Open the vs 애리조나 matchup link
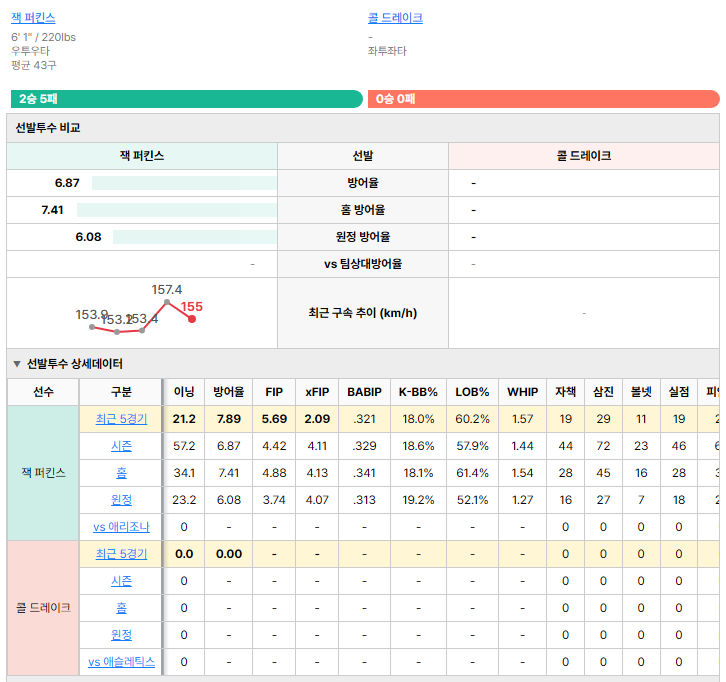 tap(121, 527)
